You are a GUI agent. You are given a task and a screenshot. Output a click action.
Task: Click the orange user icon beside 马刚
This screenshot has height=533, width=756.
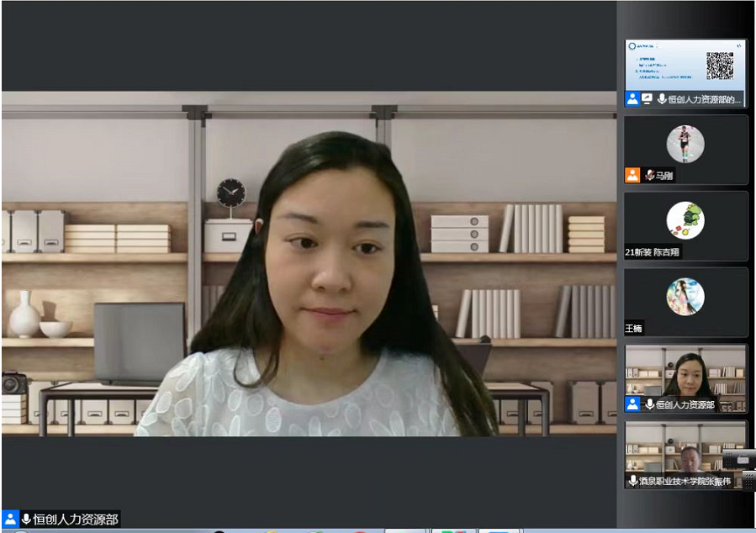coord(632,176)
